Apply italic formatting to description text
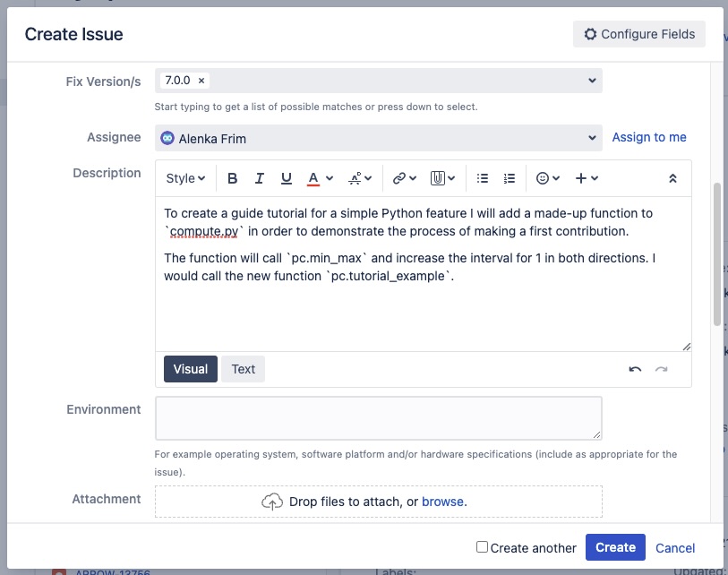Image resolution: width=728 pixels, height=575 pixels. click(260, 178)
